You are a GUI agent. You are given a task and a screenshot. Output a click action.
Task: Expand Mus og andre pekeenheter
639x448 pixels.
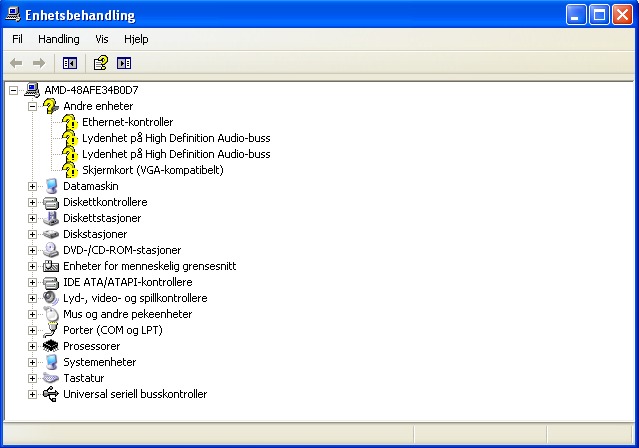click(32, 314)
